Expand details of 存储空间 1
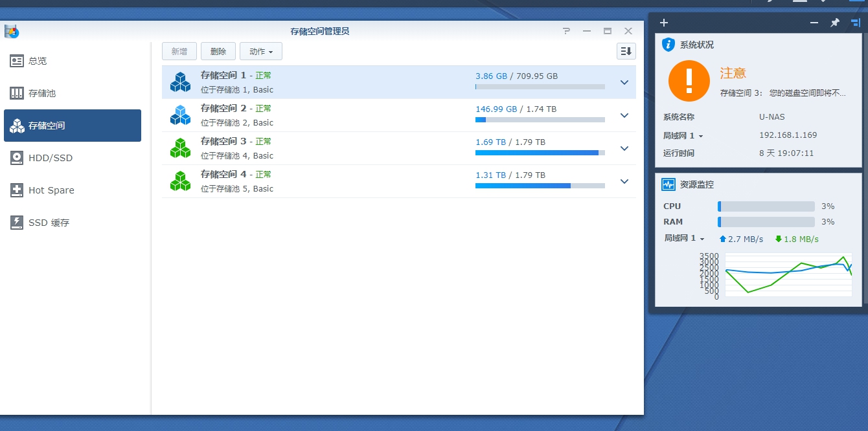 tap(624, 82)
